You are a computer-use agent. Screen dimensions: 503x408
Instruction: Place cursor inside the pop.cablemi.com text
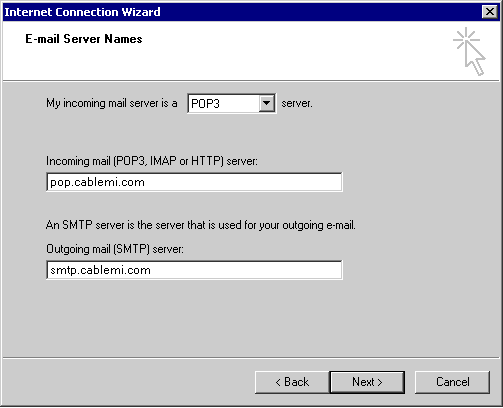97,182
